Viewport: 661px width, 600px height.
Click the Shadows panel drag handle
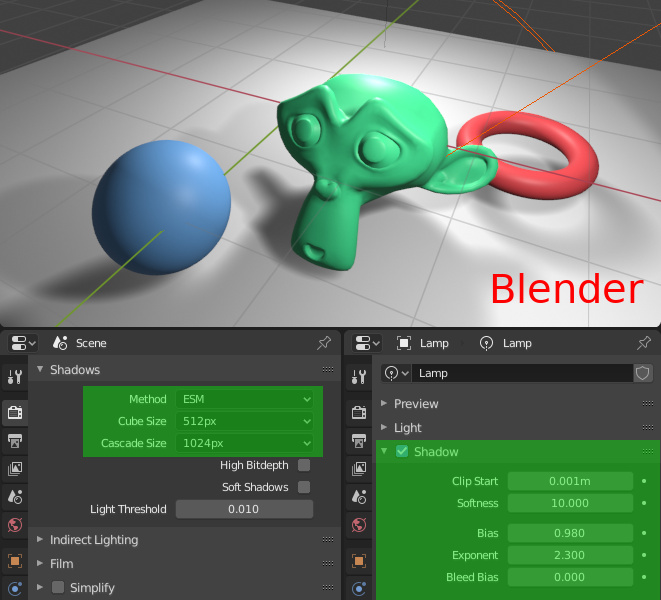(x=328, y=370)
